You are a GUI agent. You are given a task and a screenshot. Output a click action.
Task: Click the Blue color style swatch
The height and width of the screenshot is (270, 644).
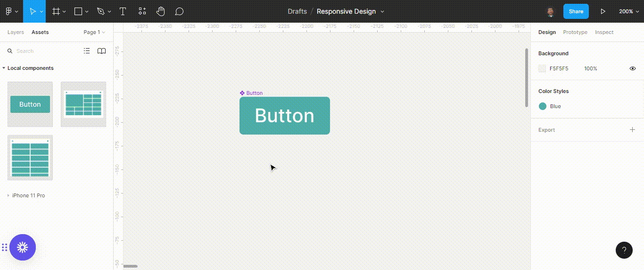tap(543, 106)
